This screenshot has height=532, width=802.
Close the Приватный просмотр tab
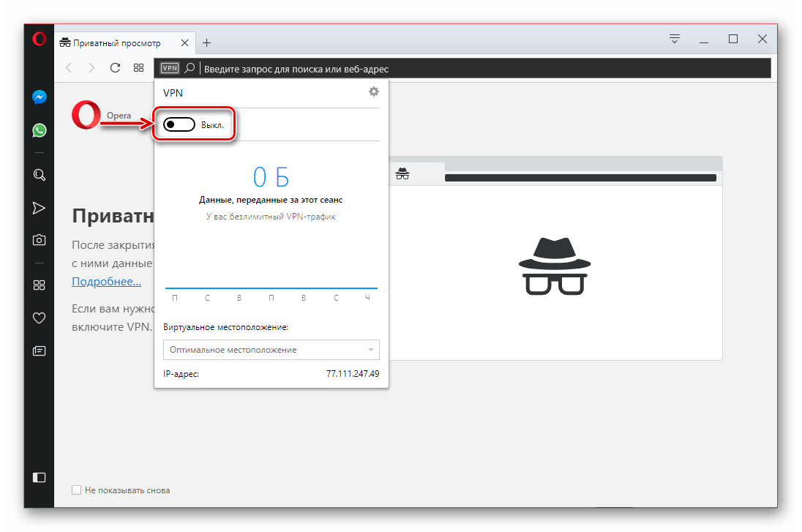pos(184,43)
